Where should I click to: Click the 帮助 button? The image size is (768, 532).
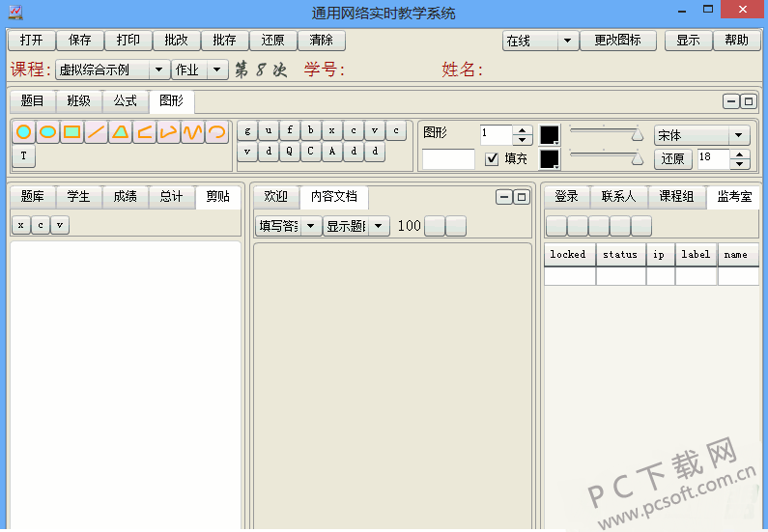[736, 41]
